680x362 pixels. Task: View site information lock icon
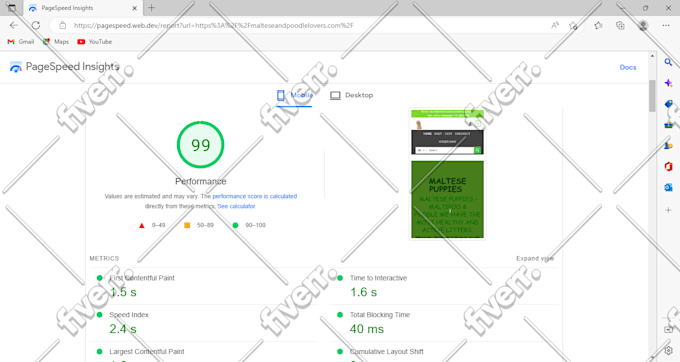[62, 26]
